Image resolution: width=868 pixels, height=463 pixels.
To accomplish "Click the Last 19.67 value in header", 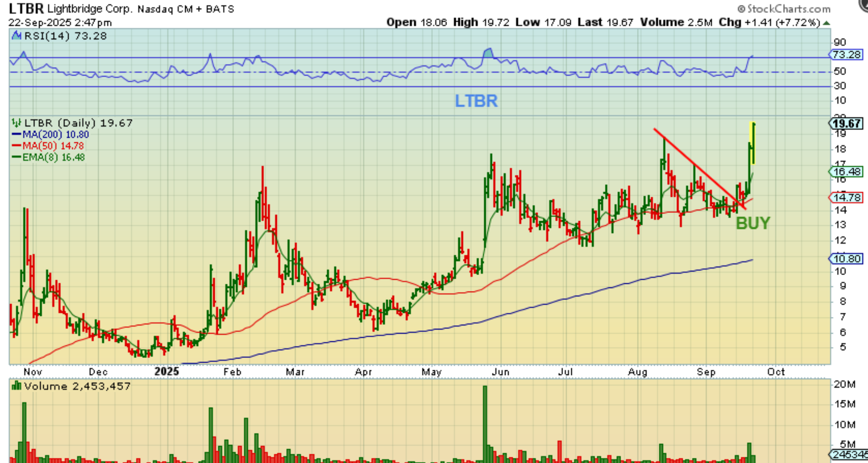I will (605, 22).
